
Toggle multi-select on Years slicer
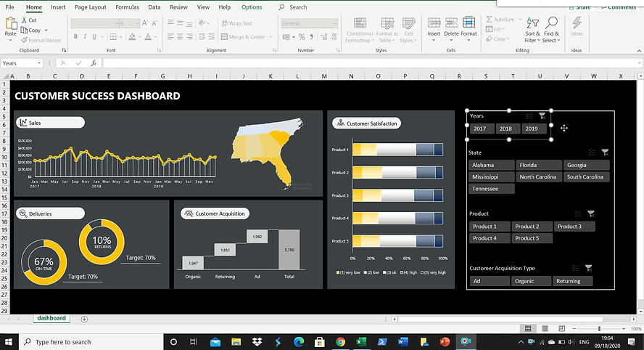tap(529, 116)
